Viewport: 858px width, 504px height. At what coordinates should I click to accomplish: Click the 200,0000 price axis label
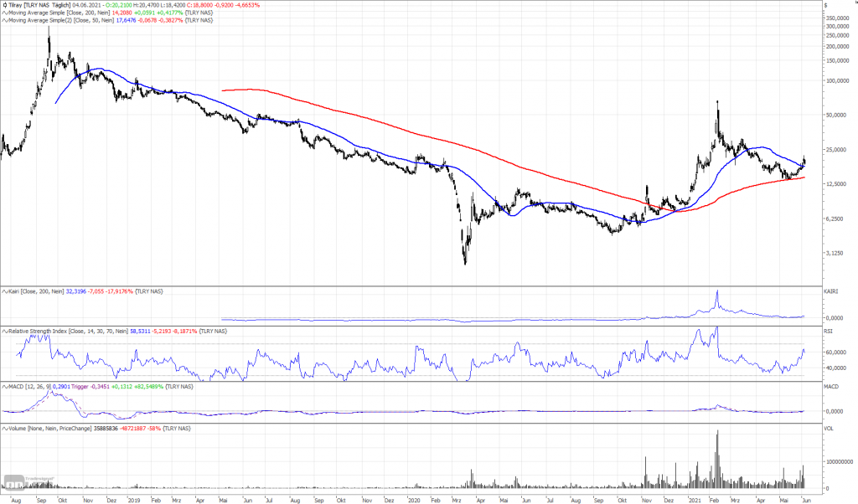pos(837,46)
